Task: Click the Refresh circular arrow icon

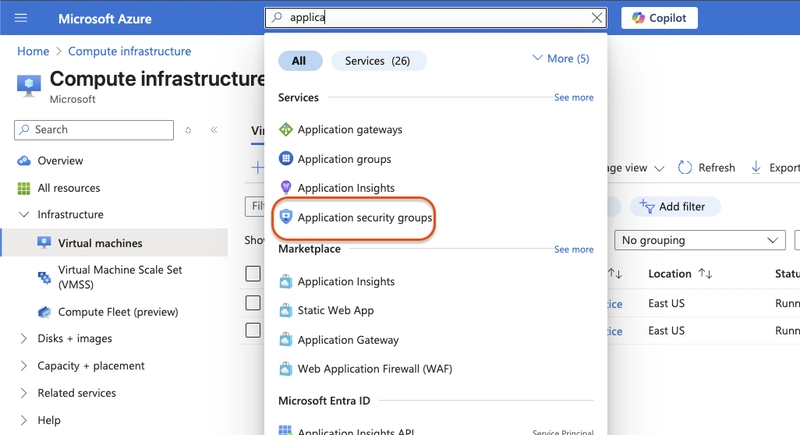Action: tap(685, 168)
